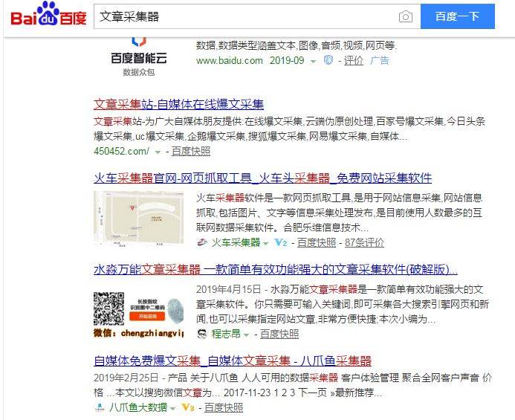This screenshot has height=420, width=515.
Task: Click the 火车采集器 site favicon
Action: 201,242
